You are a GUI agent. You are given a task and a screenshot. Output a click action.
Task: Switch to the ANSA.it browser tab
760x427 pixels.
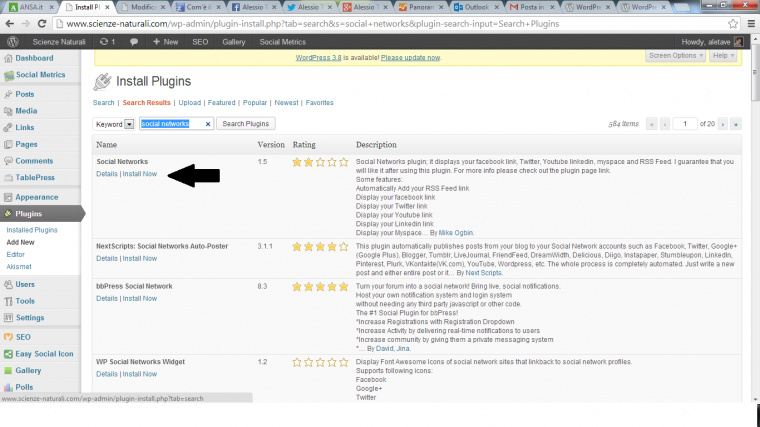32,7
